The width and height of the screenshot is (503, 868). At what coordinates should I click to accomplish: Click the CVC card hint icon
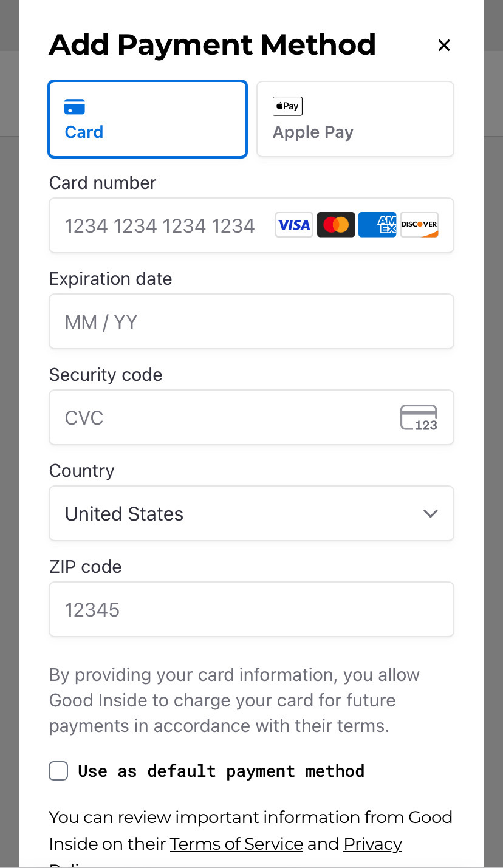point(419,418)
